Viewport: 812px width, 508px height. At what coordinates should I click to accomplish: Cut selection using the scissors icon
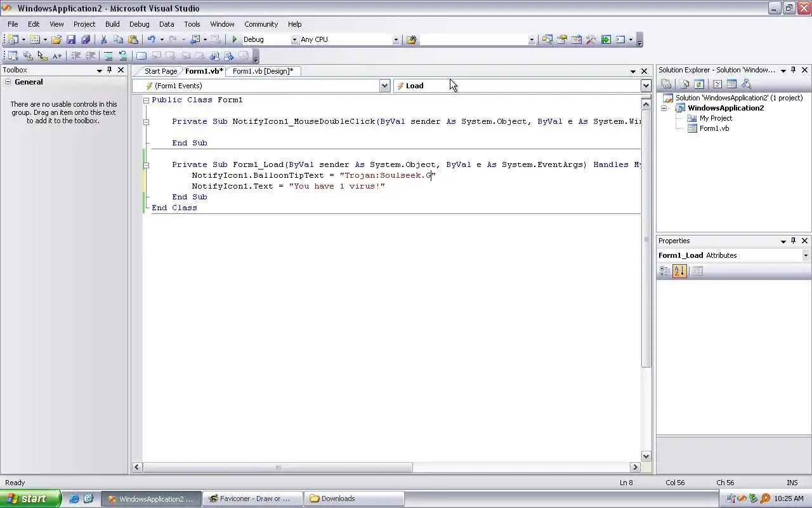103,39
